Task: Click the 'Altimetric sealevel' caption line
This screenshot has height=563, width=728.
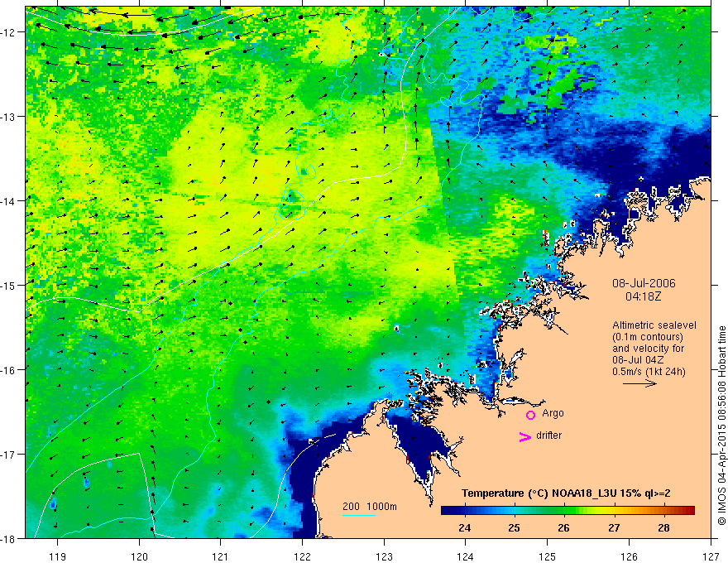Action: (x=654, y=325)
